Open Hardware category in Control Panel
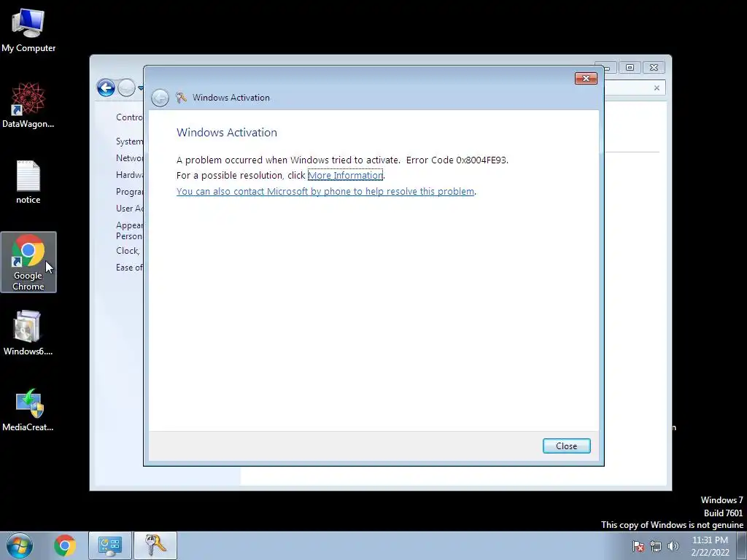This screenshot has width=747, height=560. point(129,175)
